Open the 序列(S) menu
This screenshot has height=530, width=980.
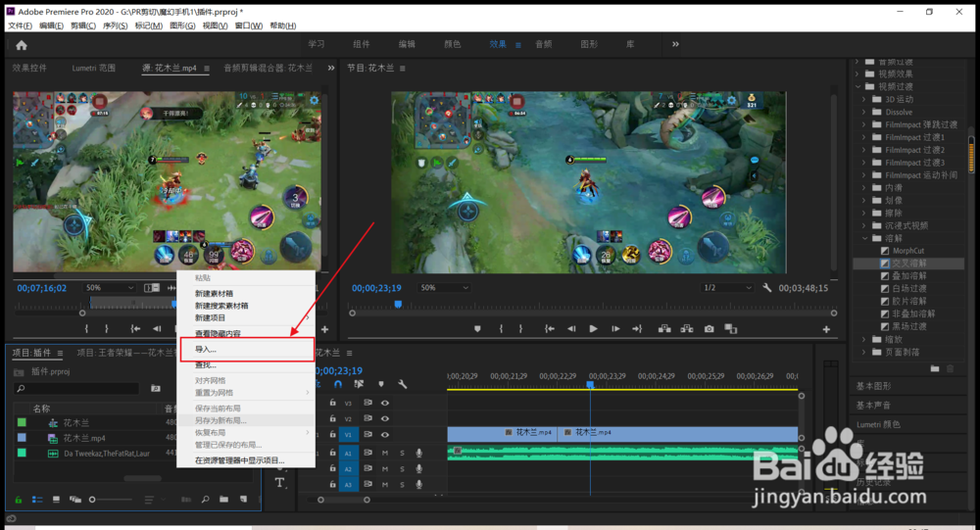[x=115, y=25]
